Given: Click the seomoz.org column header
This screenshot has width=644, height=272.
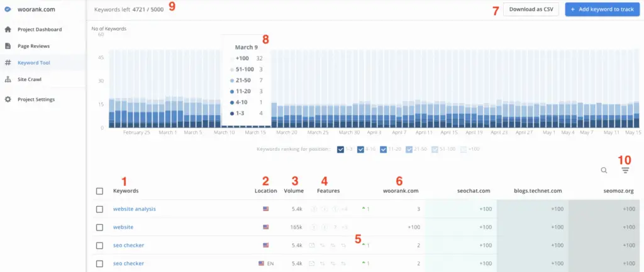Looking at the screenshot, I should 618,191.
